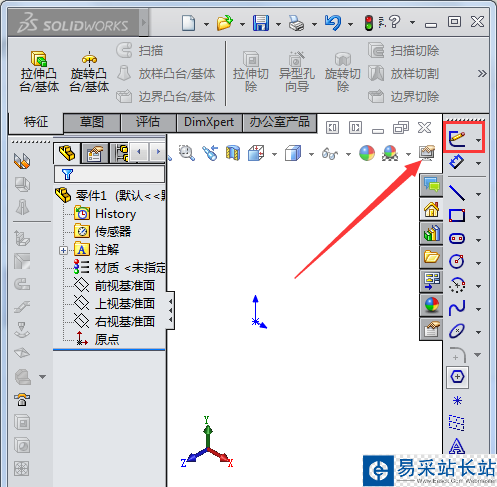
Task: Select the 上视基准面 plane
Action: click(x=114, y=304)
